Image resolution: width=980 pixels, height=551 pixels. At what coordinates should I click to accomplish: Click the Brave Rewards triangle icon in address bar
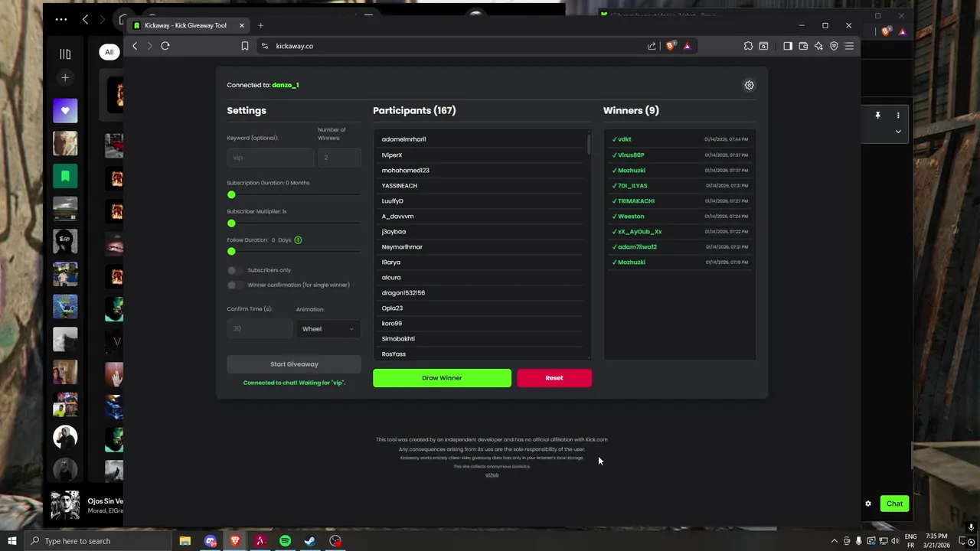coord(687,46)
